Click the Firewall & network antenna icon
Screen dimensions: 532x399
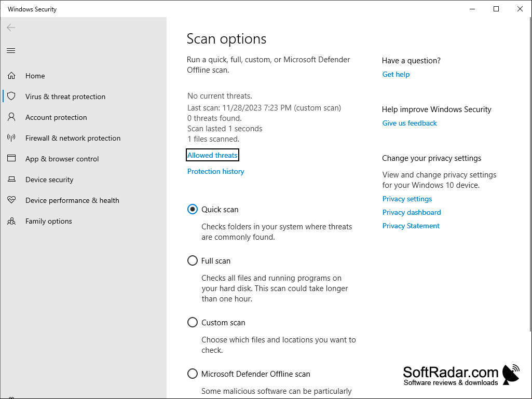point(11,137)
